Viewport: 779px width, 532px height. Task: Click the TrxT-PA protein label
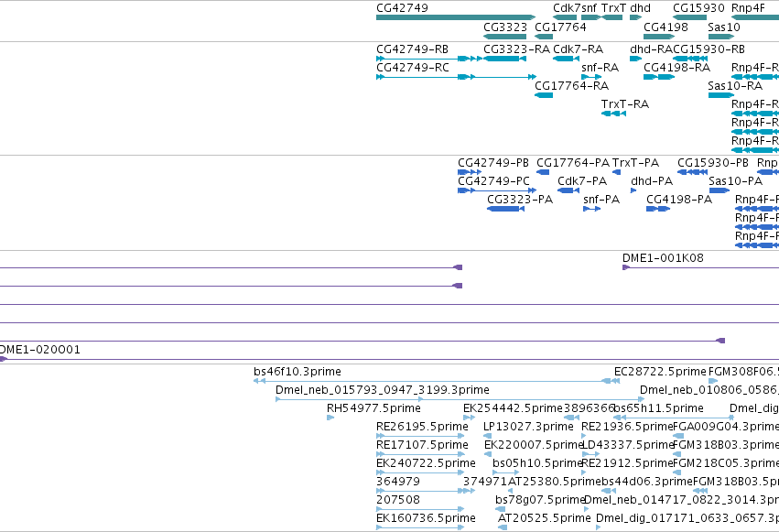pos(635,163)
